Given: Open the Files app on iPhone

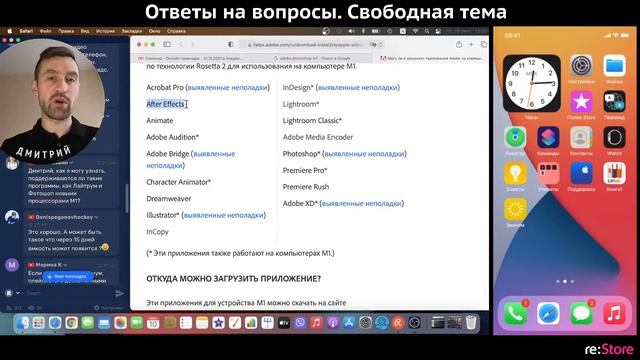Looking at the screenshot, I should click(x=614, y=66).
